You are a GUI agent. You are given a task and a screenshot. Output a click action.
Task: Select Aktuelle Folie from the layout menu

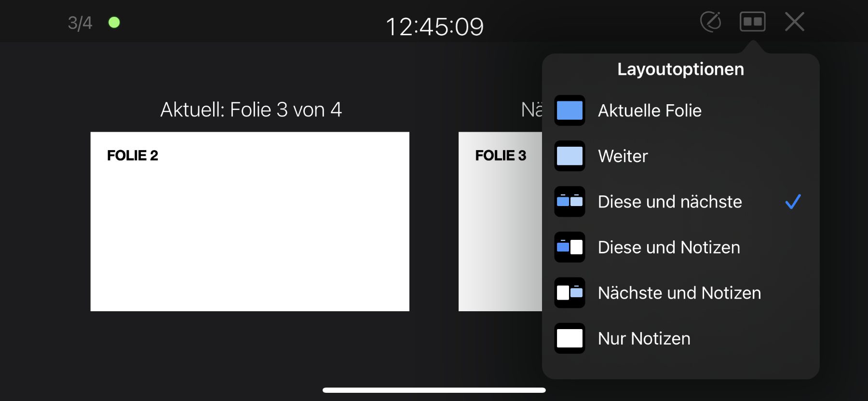click(x=650, y=111)
